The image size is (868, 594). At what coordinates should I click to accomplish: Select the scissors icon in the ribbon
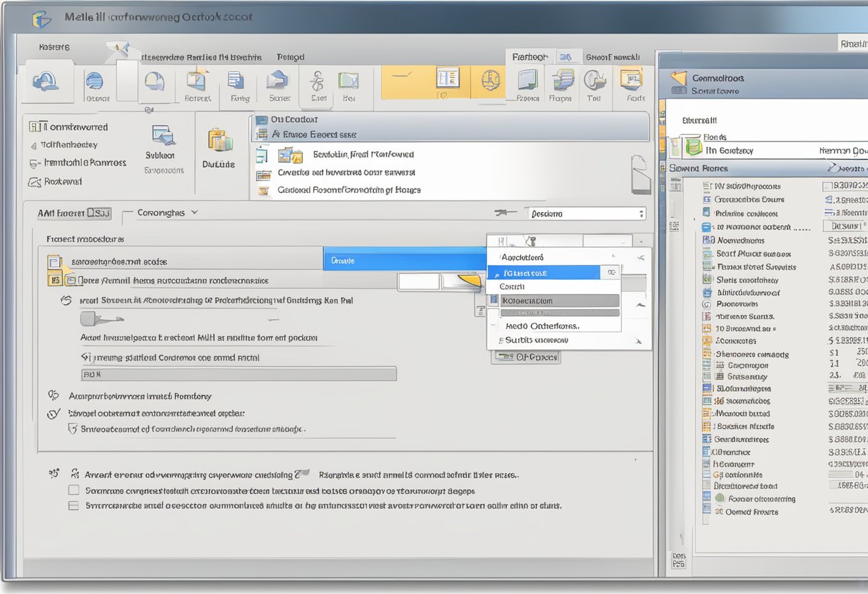[316, 81]
